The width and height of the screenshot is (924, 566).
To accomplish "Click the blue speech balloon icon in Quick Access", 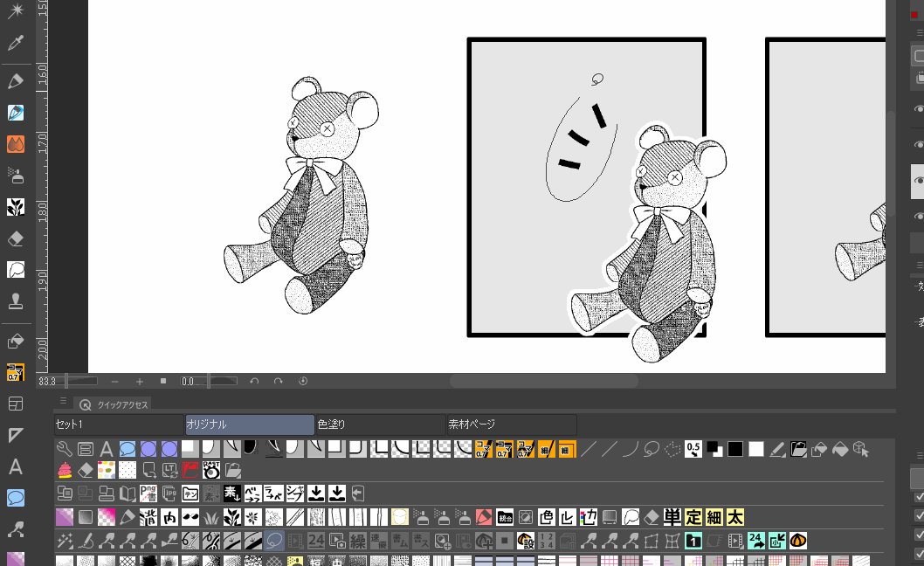I will point(128,449).
